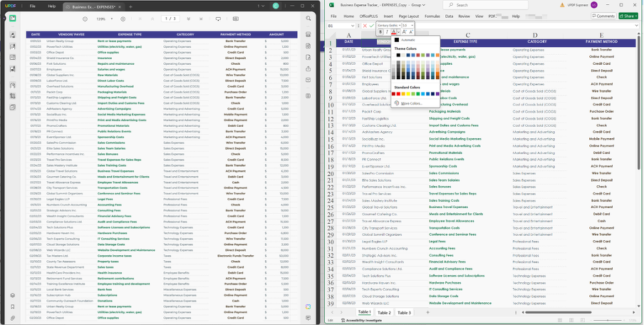Pick the standard red color swatch
Viewport: 644px width, 325px height.
click(x=398, y=93)
